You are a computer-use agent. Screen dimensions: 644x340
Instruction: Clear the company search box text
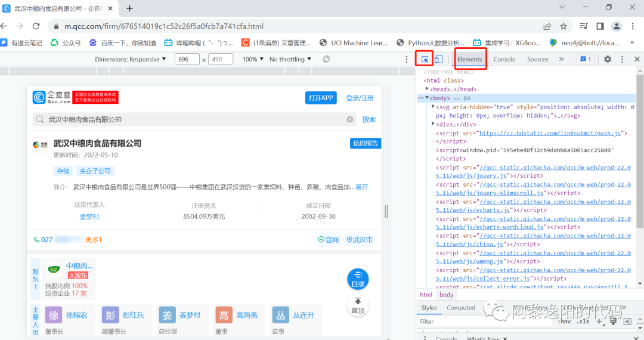point(350,119)
